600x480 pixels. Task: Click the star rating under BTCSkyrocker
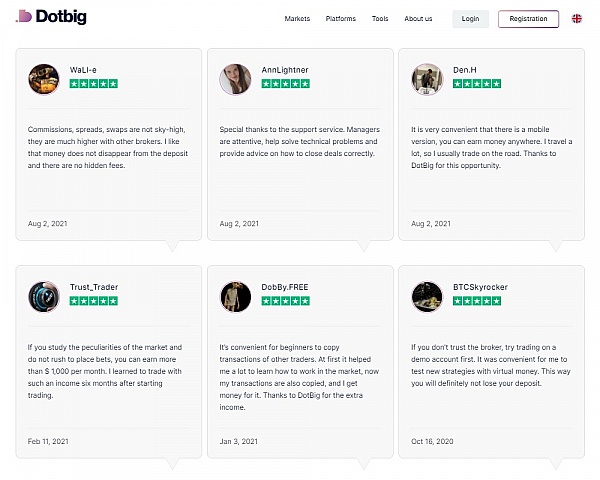click(477, 301)
